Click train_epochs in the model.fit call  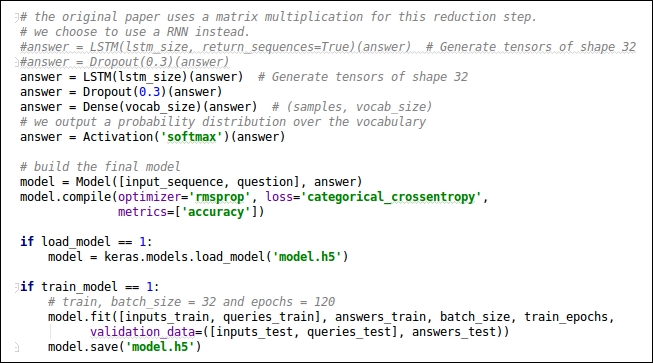pyautogui.click(x=566, y=317)
